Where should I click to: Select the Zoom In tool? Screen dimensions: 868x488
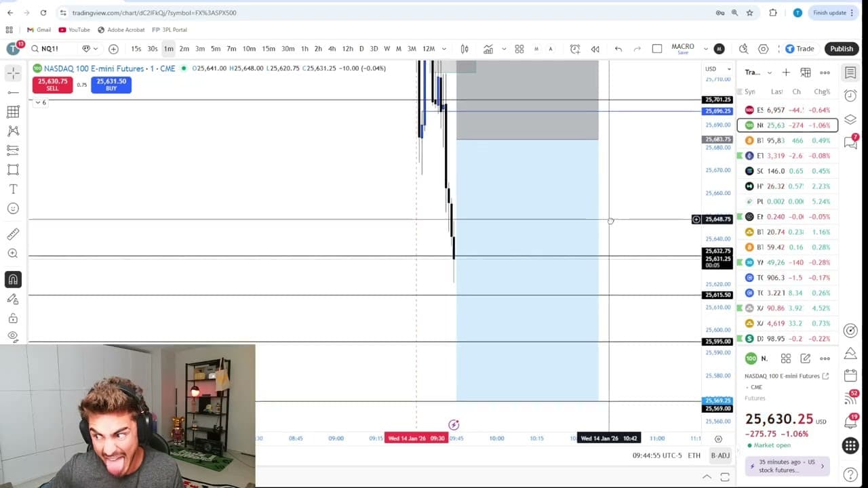(13, 253)
